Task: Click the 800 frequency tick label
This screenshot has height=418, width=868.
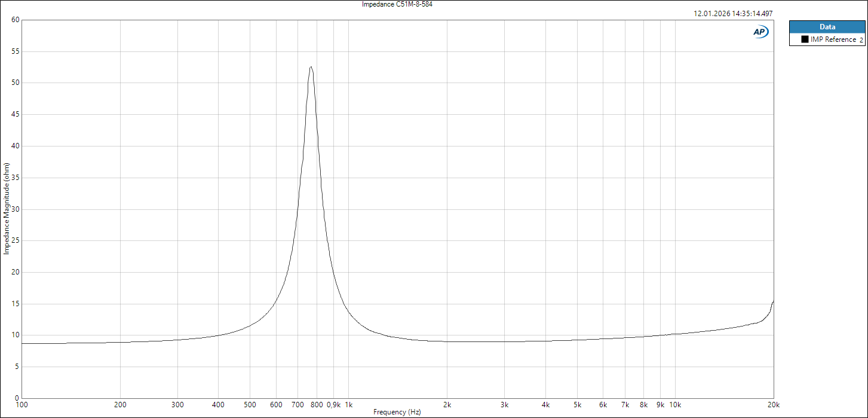Action: tap(317, 405)
